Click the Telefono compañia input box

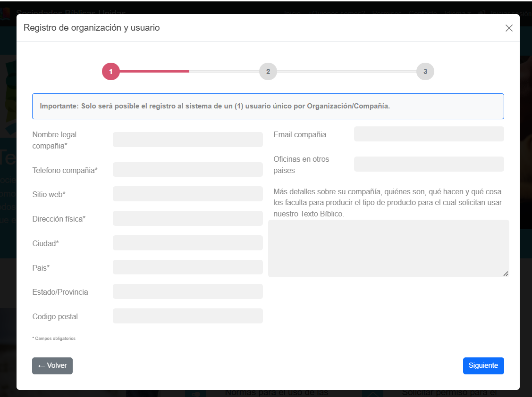pos(187,170)
